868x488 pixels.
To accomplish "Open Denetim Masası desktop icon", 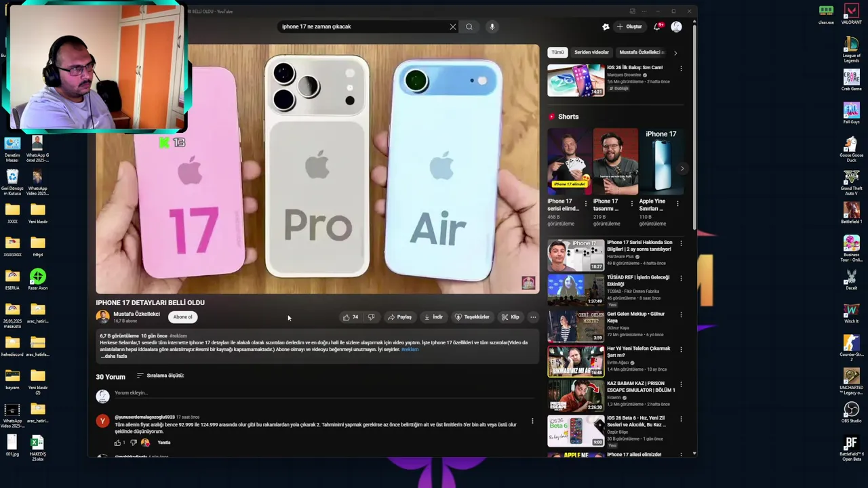I will (12, 149).
